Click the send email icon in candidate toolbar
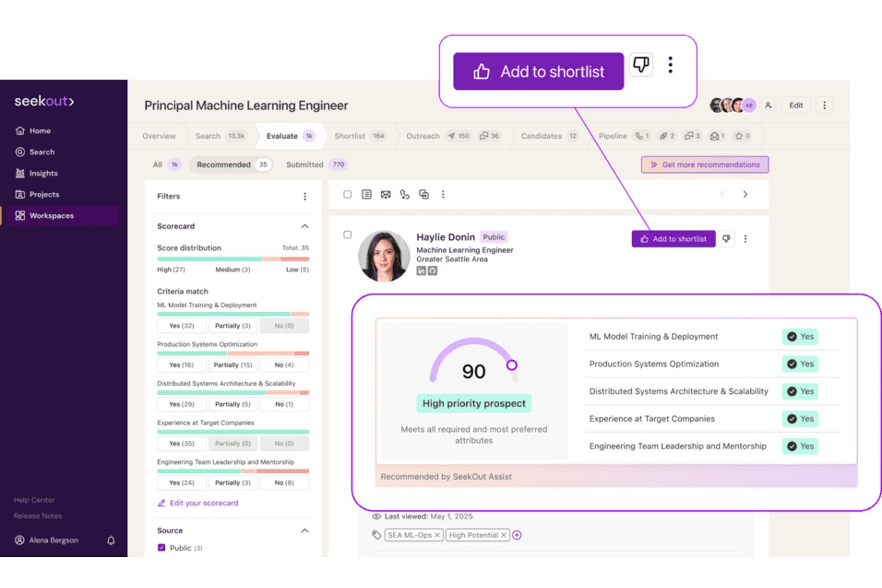Image resolution: width=882 pixels, height=588 pixels. 386,194
